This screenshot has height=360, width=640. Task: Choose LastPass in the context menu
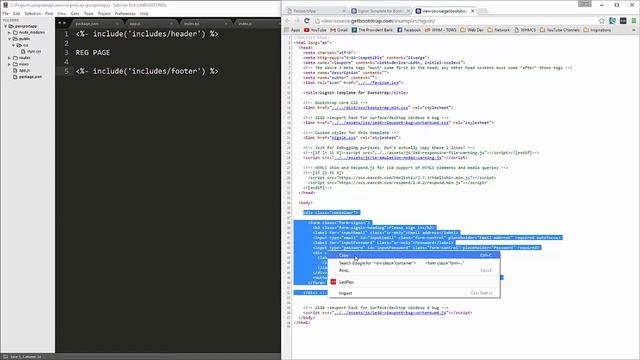pos(414,282)
